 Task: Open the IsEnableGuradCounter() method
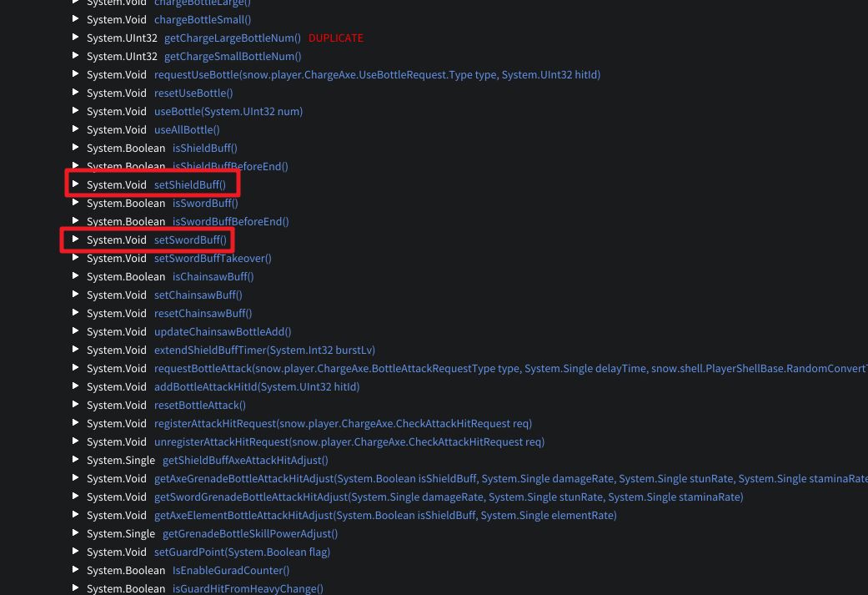click(231, 570)
